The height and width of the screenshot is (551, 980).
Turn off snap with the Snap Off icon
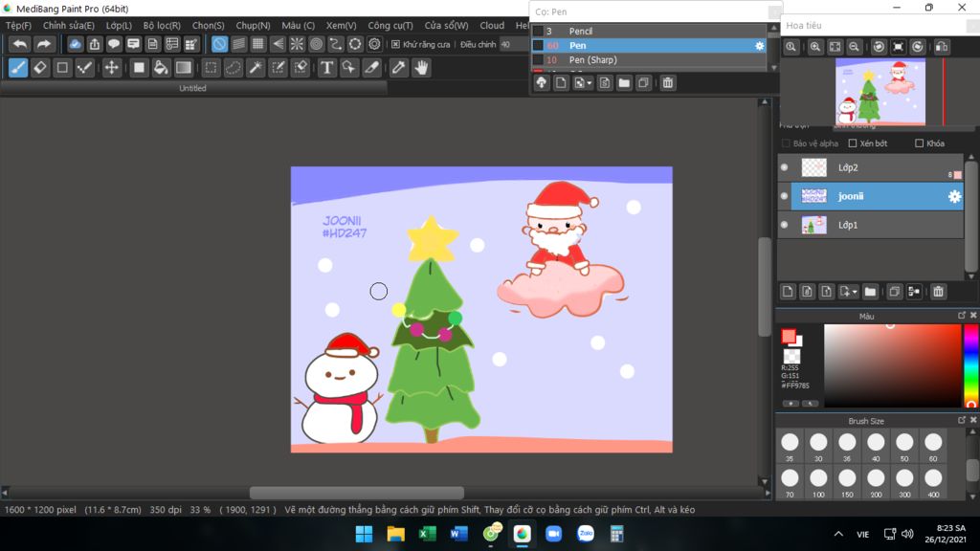(x=219, y=44)
